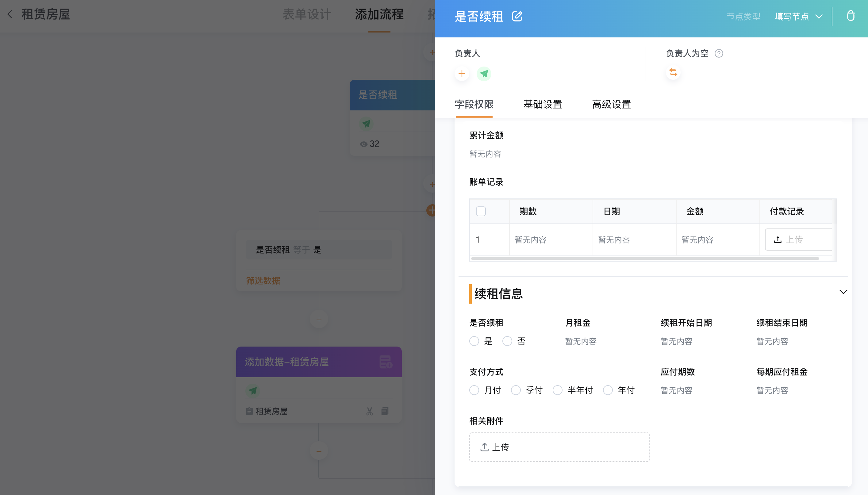Screen dimensions: 868x495
Task: Click the plus button below the 筛选数据 condition card
Action: click(x=319, y=320)
